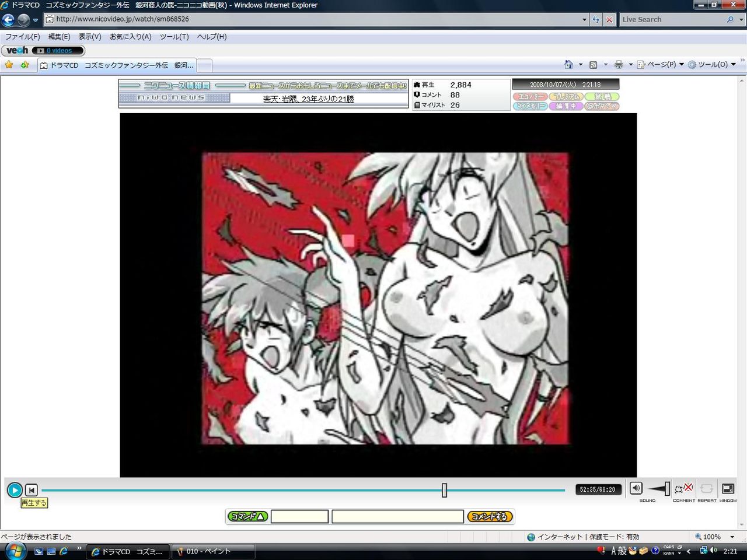
Task: Click the ニワニュース情報局 banner
Action: [177, 86]
